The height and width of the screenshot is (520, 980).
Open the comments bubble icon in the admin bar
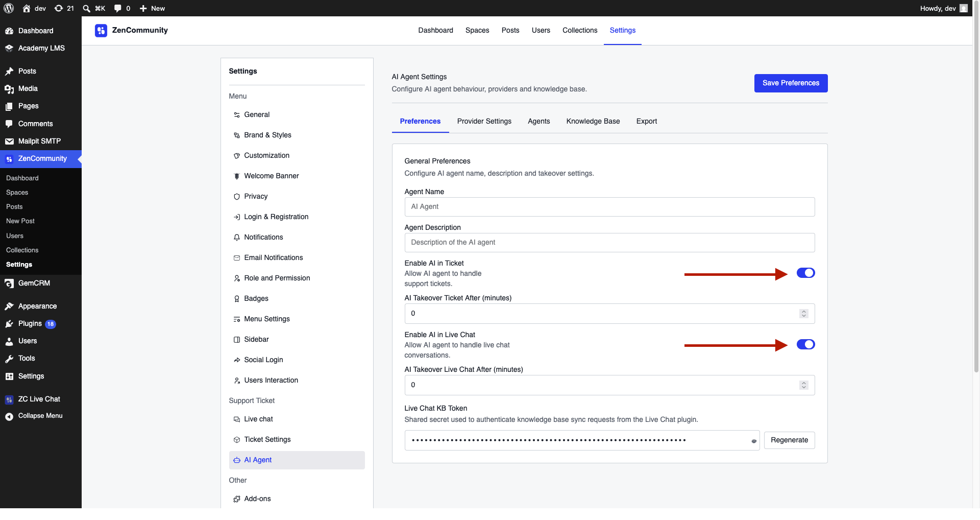(x=118, y=8)
